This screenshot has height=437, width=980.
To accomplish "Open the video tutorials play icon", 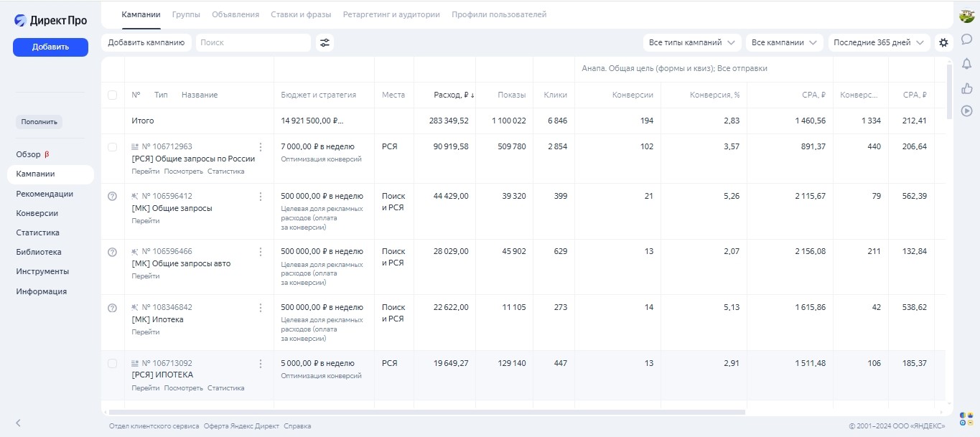I will coord(966,111).
